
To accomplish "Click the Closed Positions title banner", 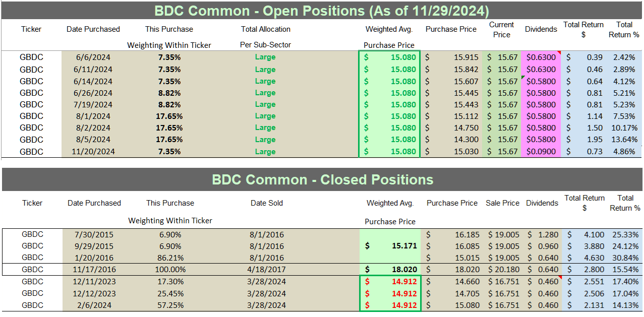I will tap(322, 180).
